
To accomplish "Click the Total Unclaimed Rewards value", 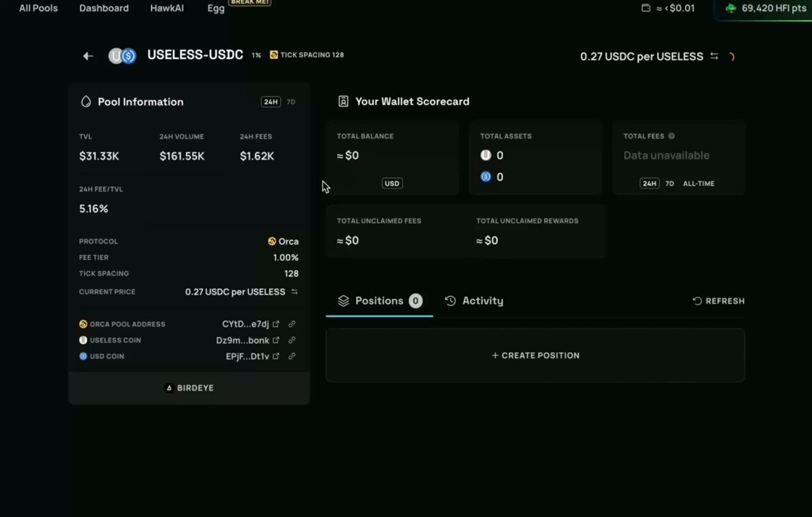I will 486,240.
